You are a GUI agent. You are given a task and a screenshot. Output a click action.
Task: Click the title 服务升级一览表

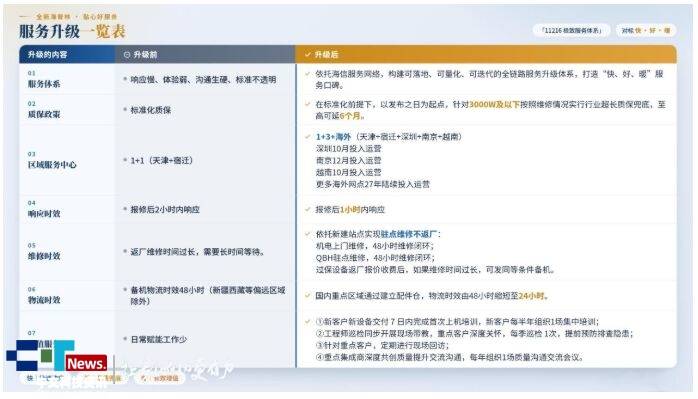coord(72,31)
